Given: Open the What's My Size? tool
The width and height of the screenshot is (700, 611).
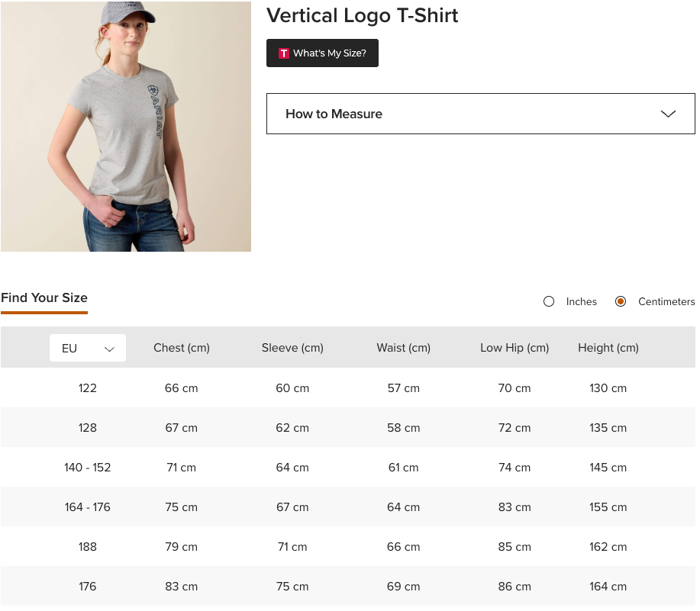Looking at the screenshot, I should [322, 53].
